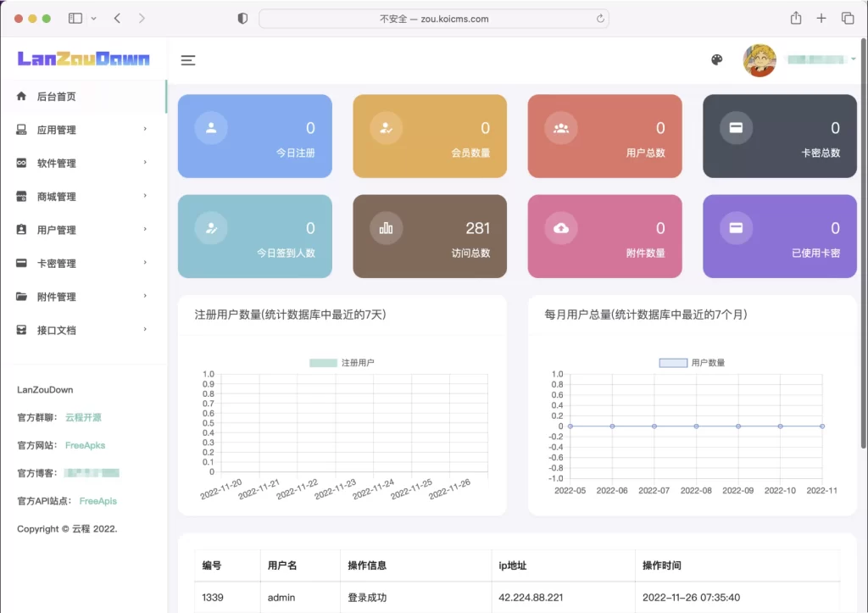Open the account dropdown beside the avatar
The image size is (868, 613).
pos(854,59)
